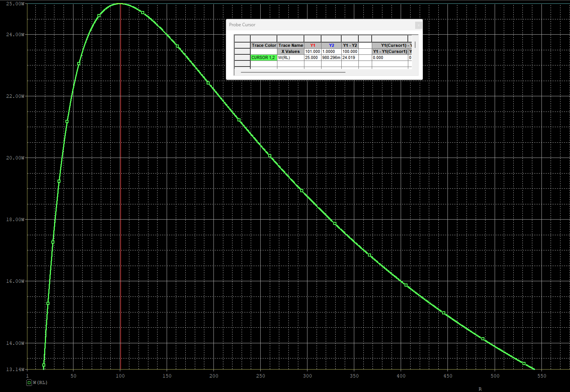Click the trace marker on 20.00W gridline right of peak

(x=270, y=156)
